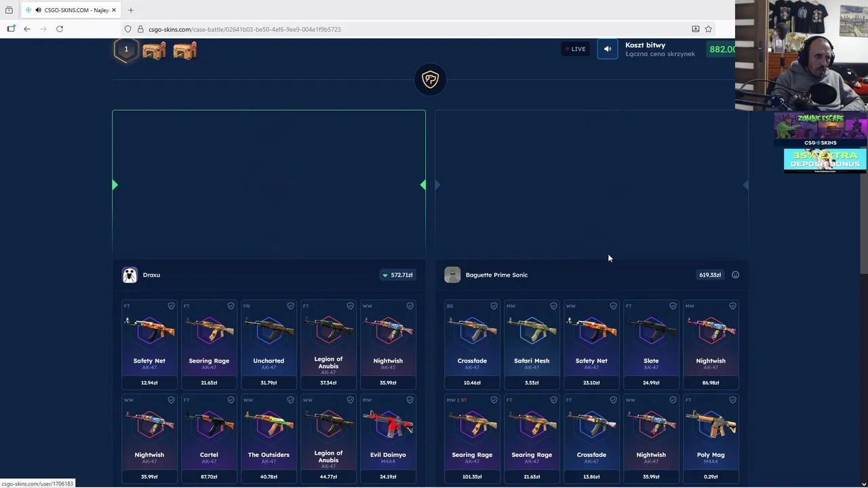Screen dimensions: 868x488
Task: Close the CSGO-SKINS.COM tab
Action: click(x=114, y=10)
